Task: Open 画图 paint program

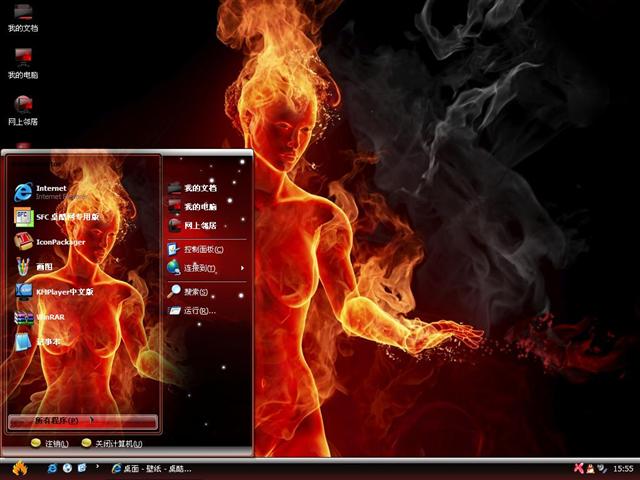Action: tap(34, 267)
